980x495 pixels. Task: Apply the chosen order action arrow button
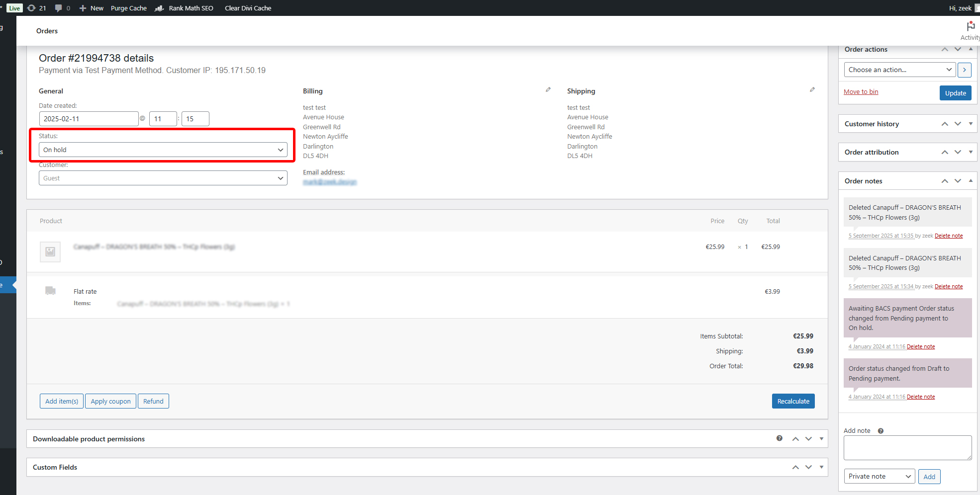(964, 70)
